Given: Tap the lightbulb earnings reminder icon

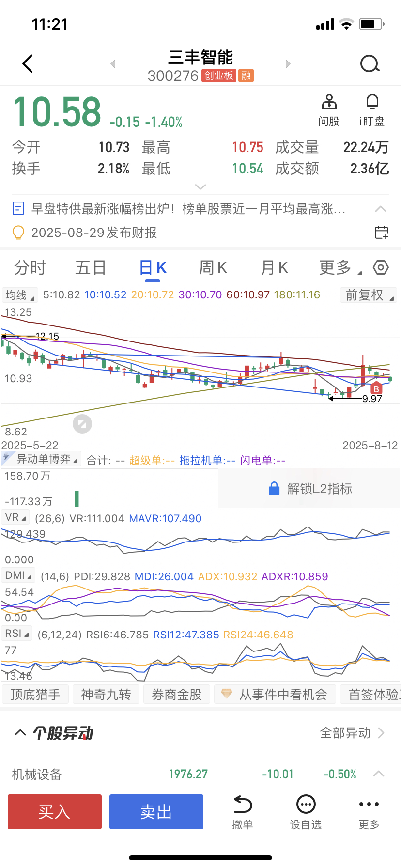Looking at the screenshot, I should click(x=18, y=232).
